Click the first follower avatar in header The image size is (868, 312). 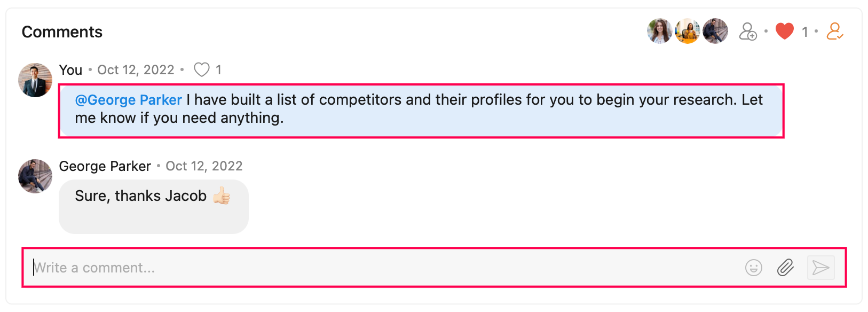pyautogui.click(x=660, y=31)
